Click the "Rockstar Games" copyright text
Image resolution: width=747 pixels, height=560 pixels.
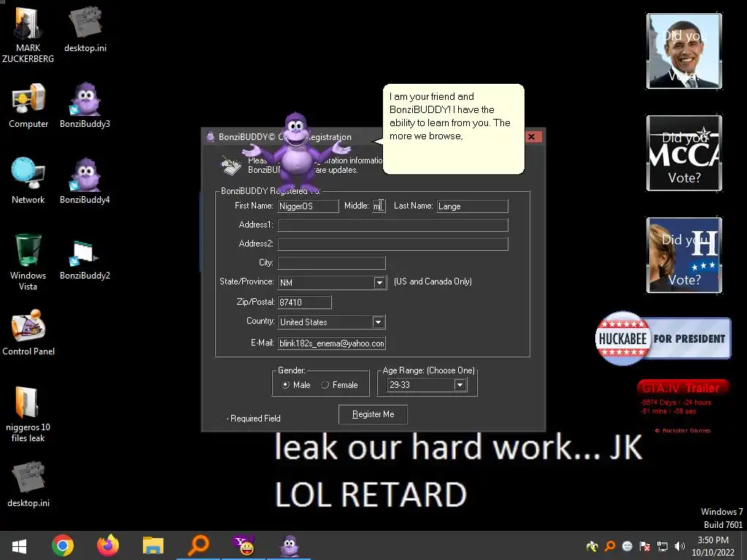pos(682,430)
